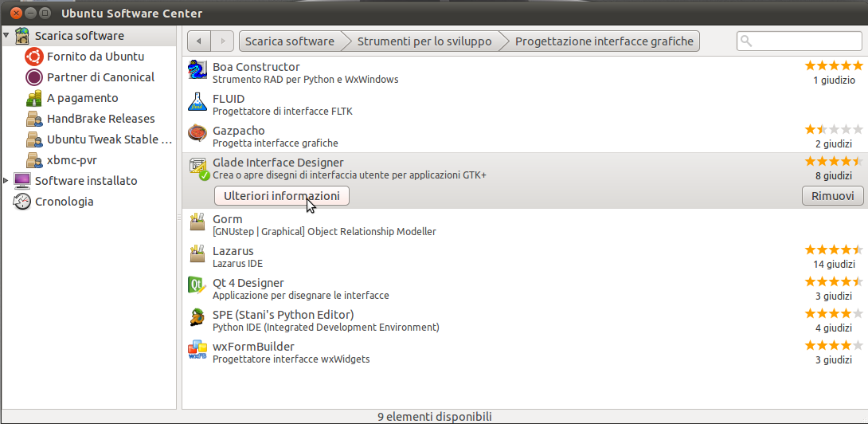Open Progettazione interfacce grafiche breadcrumb
The image size is (868, 424).
coord(604,41)
